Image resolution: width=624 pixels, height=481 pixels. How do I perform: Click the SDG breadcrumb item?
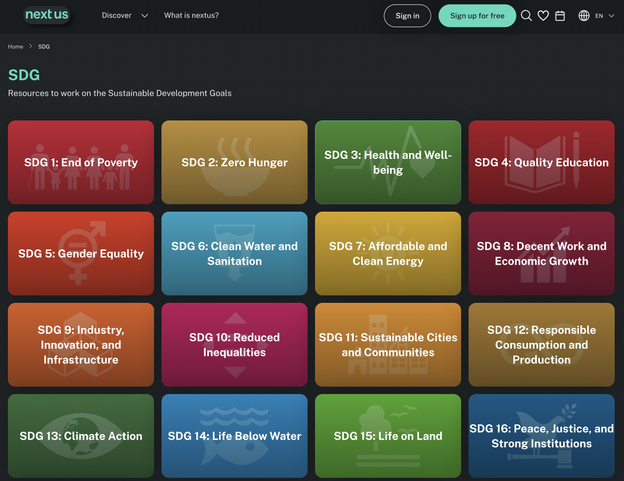tap(44, 47)
